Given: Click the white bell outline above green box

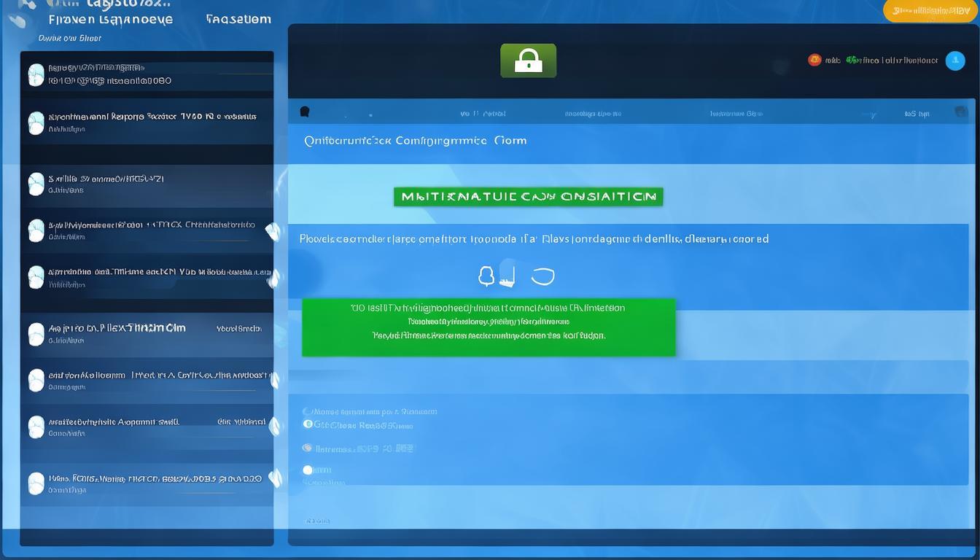Looking at the screenshot, I should 486,276.
